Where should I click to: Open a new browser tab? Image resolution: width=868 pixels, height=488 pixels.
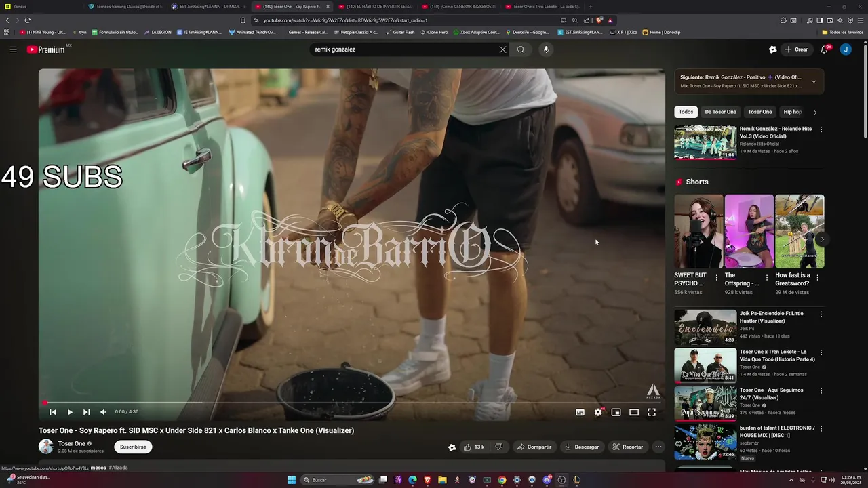pos(590,7)
